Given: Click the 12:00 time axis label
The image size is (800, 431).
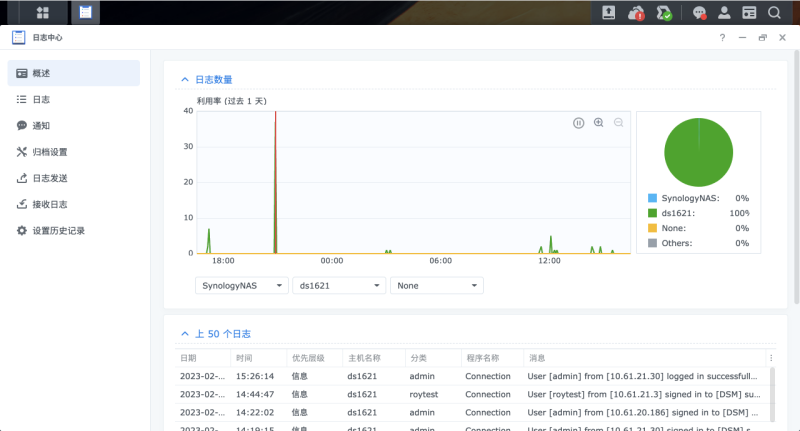Looking at the screenshot, I should [549, 261].
